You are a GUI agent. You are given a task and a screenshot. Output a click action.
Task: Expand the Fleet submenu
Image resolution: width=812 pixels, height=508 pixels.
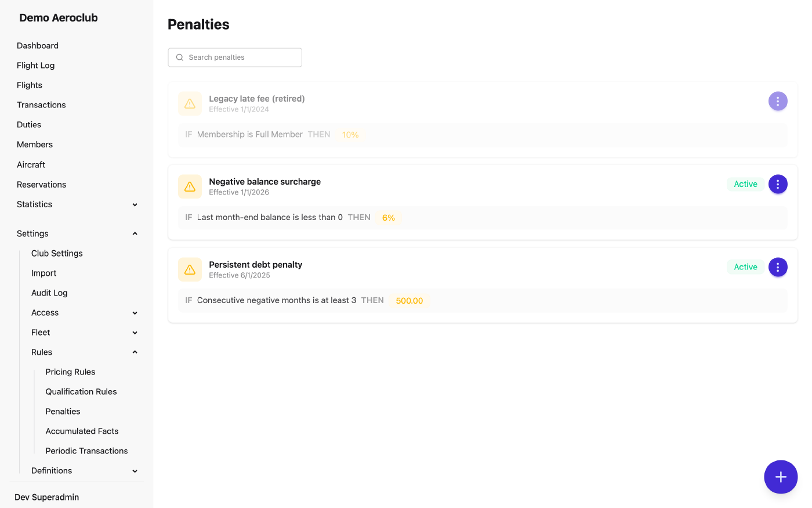(x=135, y=333)
